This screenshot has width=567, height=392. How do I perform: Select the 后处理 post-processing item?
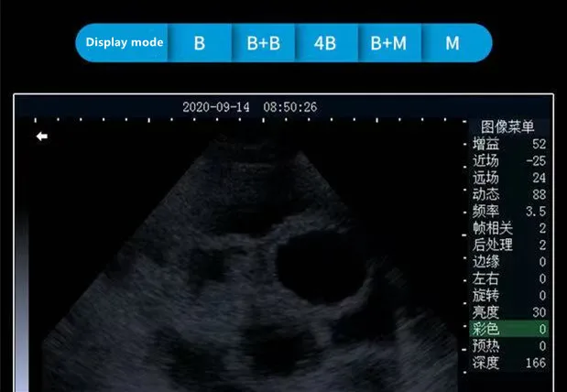tap(492, 245)
